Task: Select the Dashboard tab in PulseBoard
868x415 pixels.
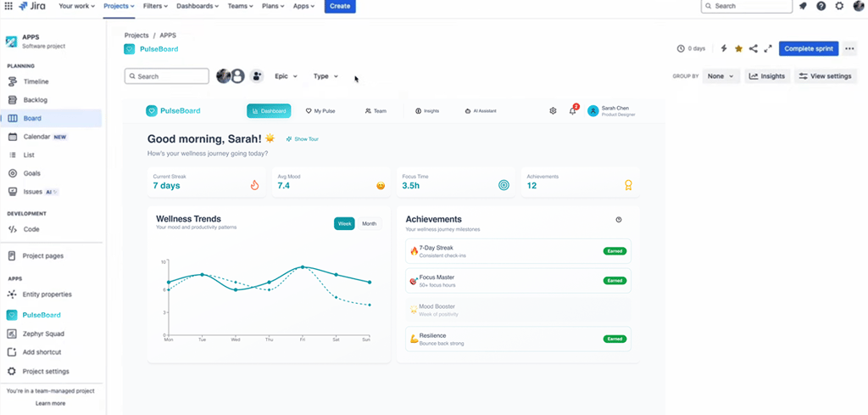Action: pyautogui.click(x=269, y=111)
